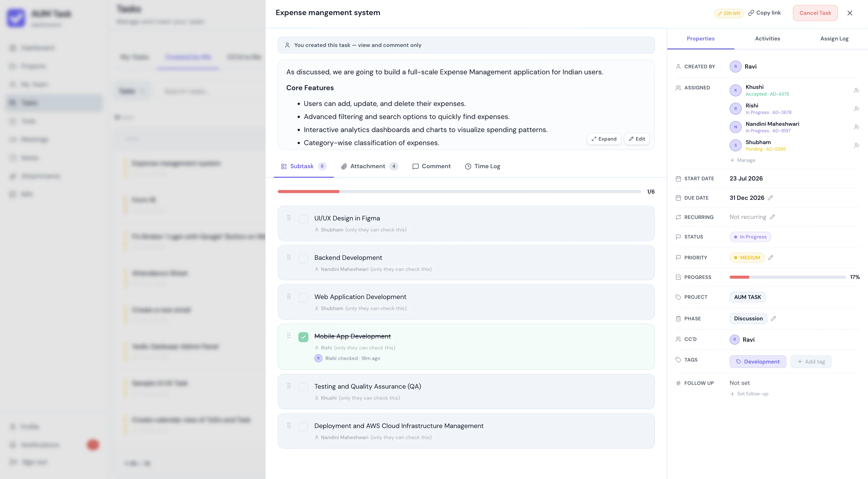Image resolution: width=868 pixels, height=479 pixels.
Task: Click the subtask progress bar
Action: pos(459,191)
